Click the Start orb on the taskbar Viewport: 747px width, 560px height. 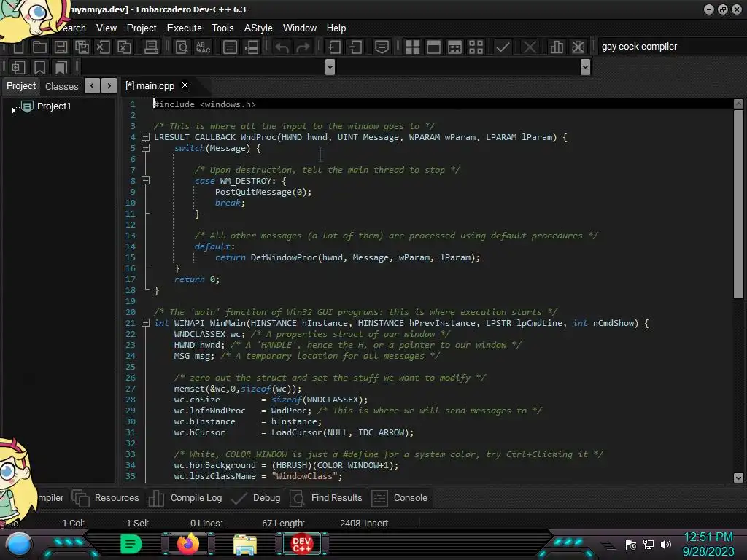click(x=19, y=544)
